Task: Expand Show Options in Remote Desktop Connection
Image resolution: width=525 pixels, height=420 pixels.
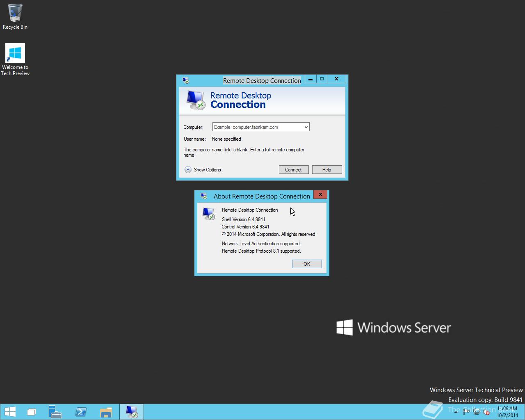Action: coord(203,170)
